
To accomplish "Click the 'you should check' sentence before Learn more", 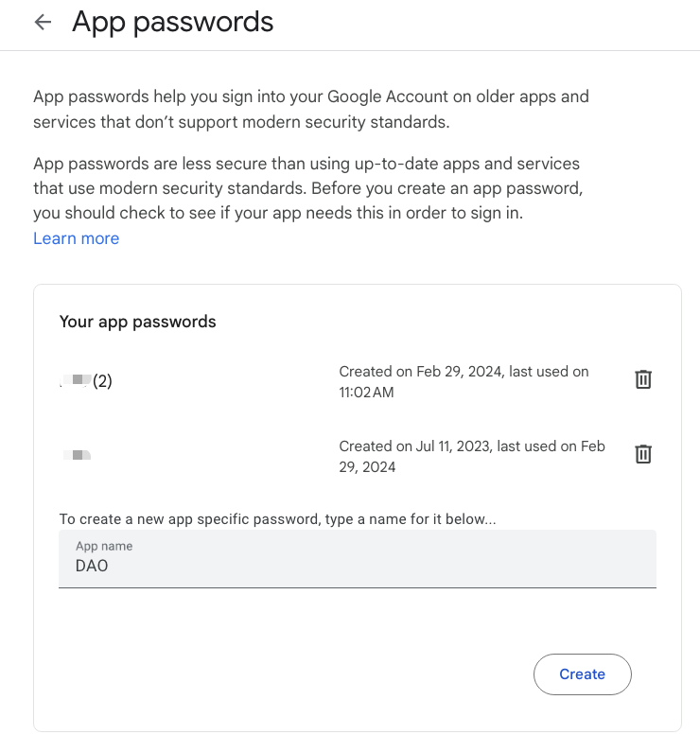I will click(x=278, y=213).
